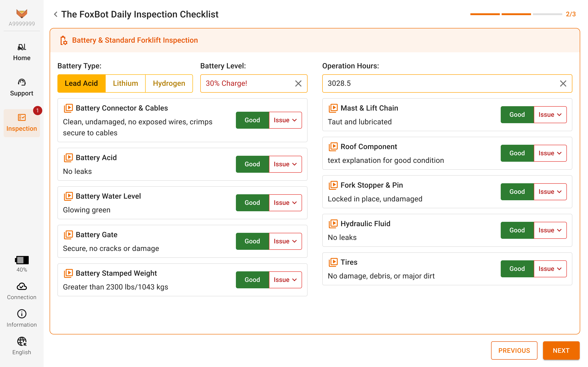588x367 pixels.
Task: Expand Issue dropdown for Battery Stamped Weight
Action: (x=285, y=280)
